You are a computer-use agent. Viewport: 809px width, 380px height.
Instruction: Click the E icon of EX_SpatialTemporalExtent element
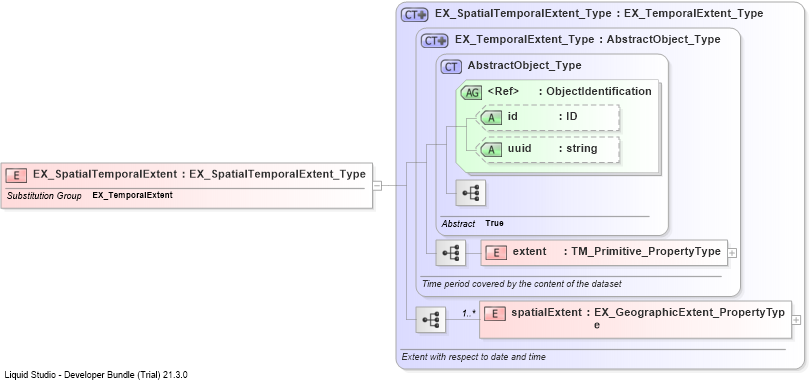pos(17,175)
